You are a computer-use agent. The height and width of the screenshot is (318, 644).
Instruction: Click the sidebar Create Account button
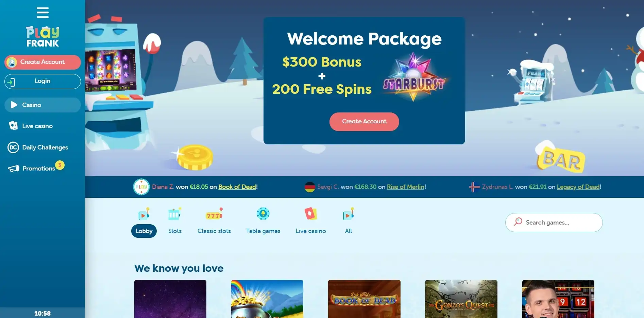point(43,62)
